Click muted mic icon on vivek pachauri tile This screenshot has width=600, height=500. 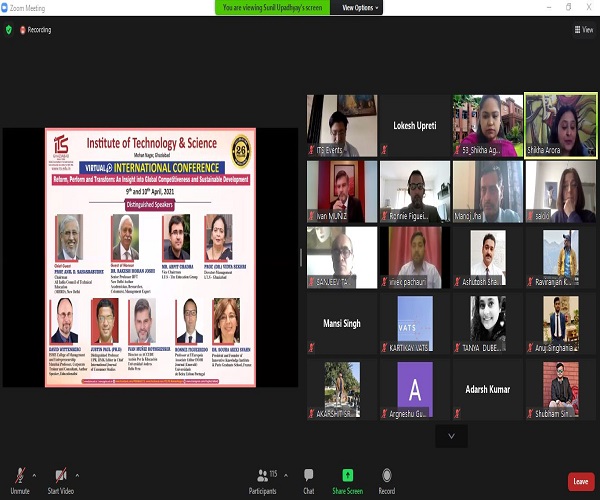(x=385, y=282)
